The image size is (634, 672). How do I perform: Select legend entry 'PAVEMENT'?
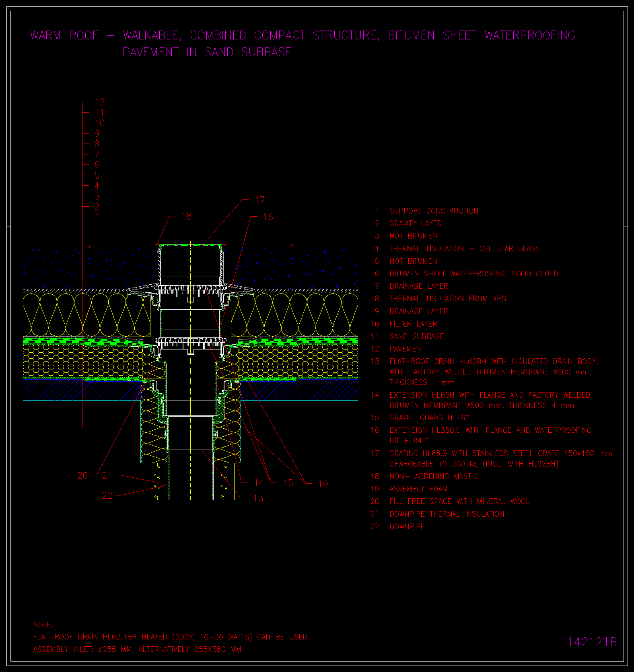tap(407, 349)
